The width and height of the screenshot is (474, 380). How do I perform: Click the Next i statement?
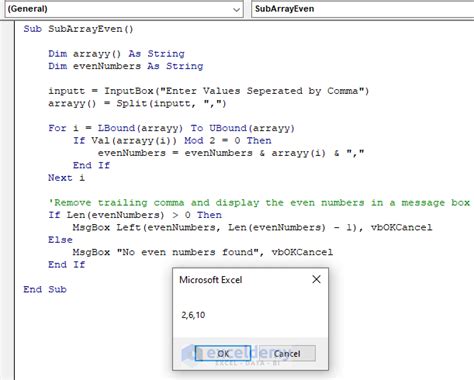tap(67, 178)
